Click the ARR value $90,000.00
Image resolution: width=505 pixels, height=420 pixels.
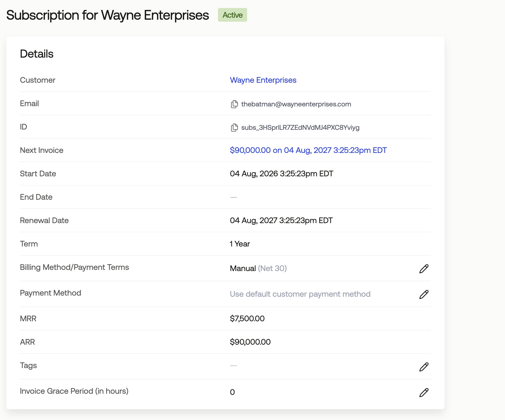(250, 342)
